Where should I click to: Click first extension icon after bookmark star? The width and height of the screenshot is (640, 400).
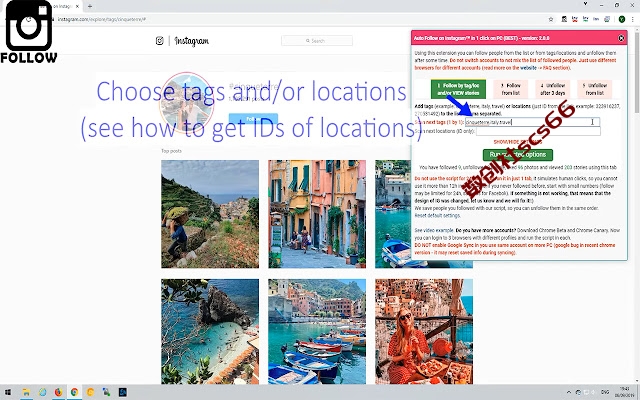coord(564,19)
